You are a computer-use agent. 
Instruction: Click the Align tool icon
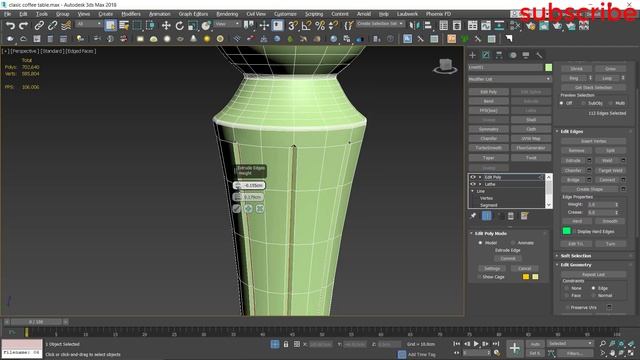[x=427, y=26]
